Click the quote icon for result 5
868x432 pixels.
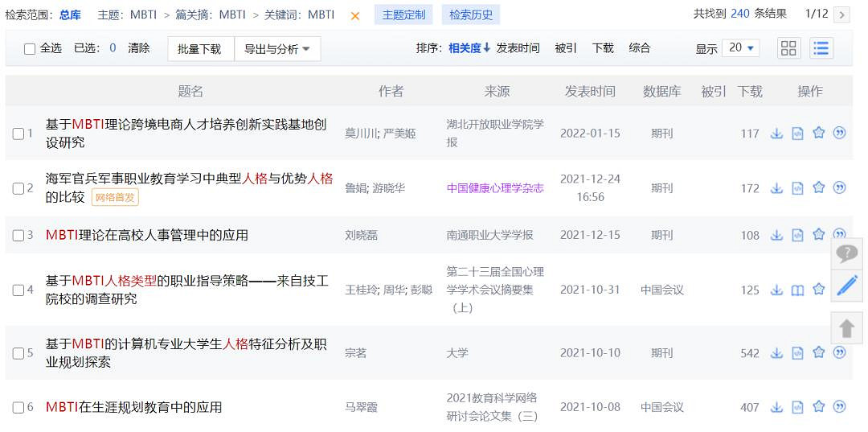click(x=839, y=352)
